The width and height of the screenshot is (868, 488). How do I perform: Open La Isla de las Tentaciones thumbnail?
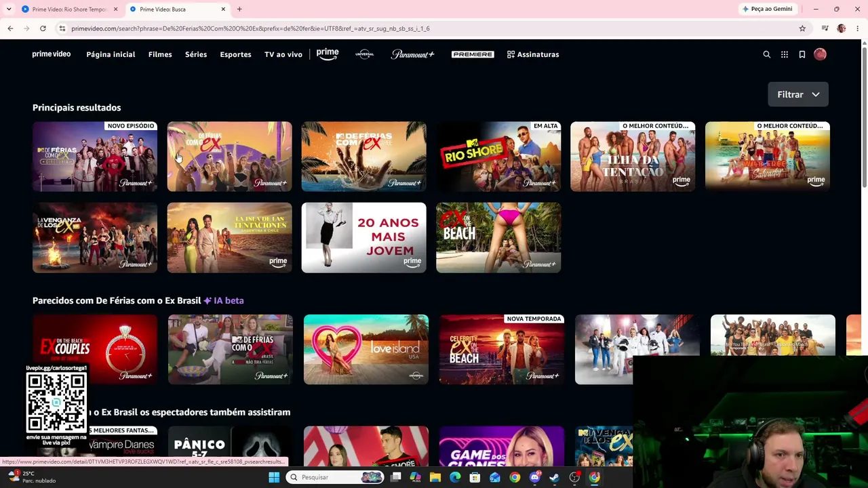[229, 237]
